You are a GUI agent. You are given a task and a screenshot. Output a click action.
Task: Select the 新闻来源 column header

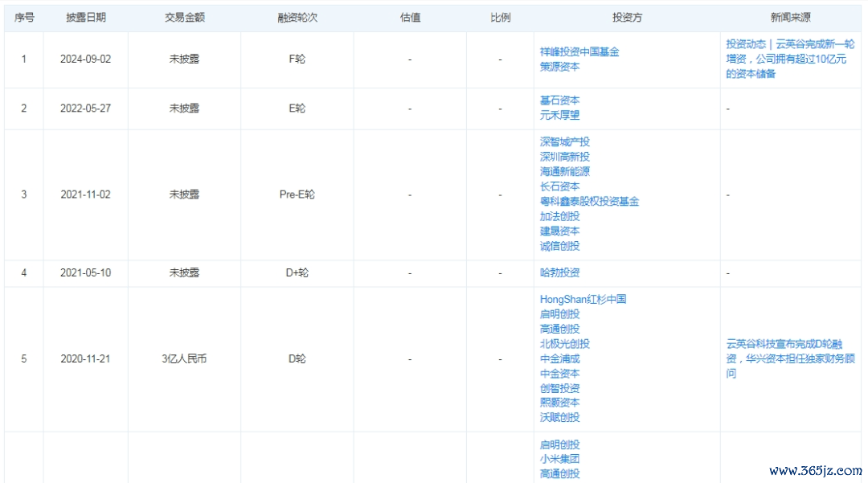click(x=791, y=18)
